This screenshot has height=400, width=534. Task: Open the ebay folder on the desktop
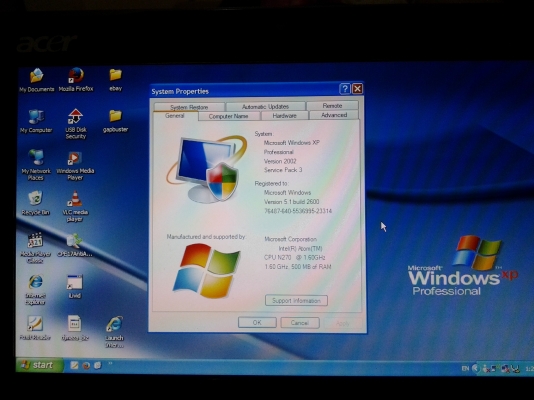pos(115,80)
